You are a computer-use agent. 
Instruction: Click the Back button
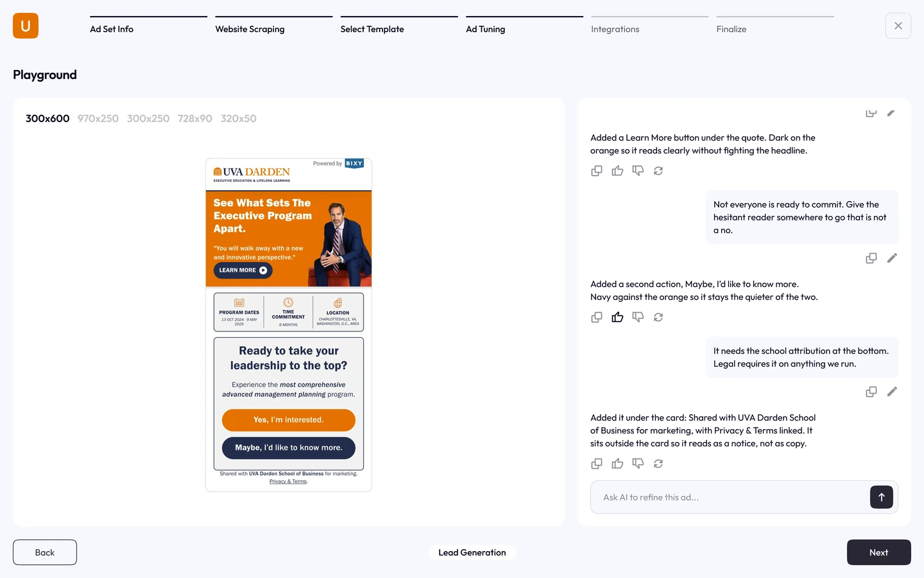[45, 552]
